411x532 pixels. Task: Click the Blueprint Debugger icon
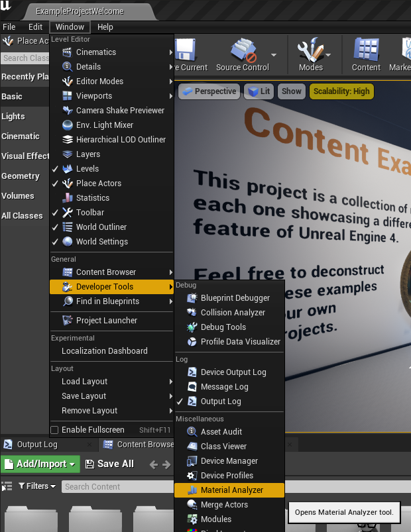click(192, 298)
